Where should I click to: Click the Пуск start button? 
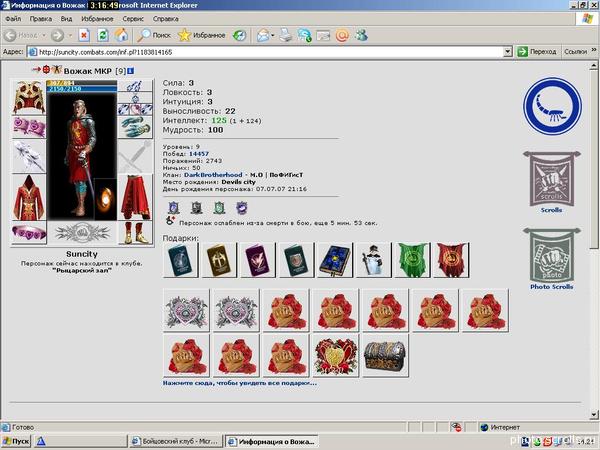[x=16, y=441]
